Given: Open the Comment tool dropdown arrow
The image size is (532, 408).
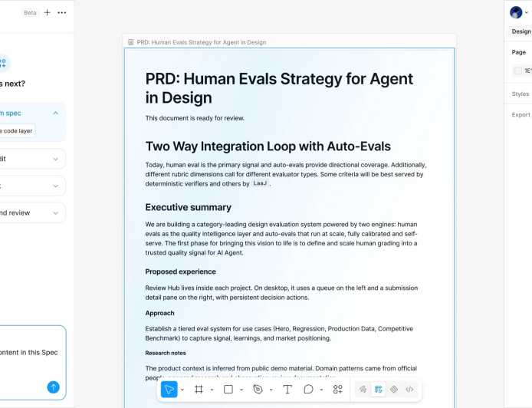Looking at the screenshot, I should pos(321,390).
